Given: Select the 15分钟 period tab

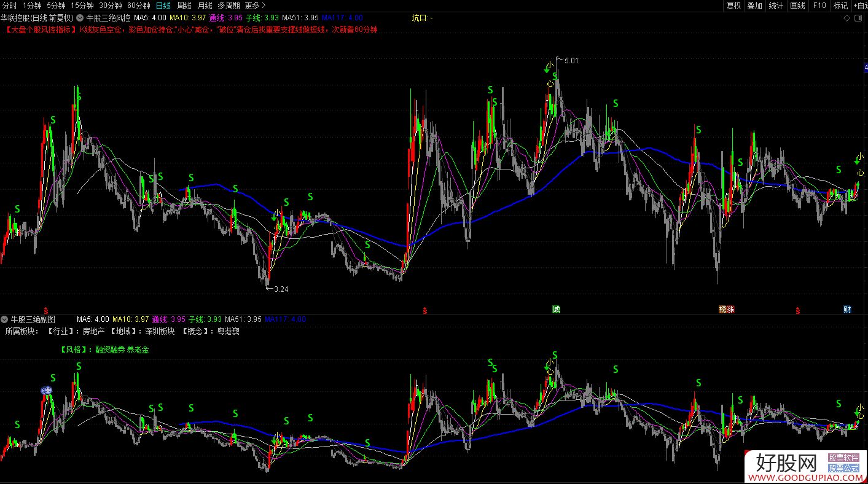Looking at the screenshot, I should [x=82, y=6].
